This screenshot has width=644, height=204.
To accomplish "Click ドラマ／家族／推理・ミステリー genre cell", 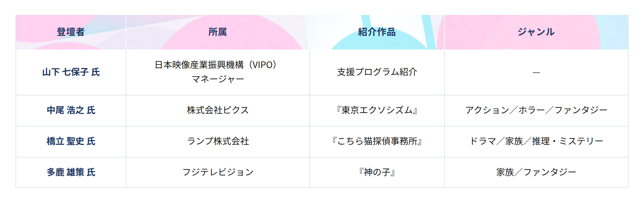I will click(x=536, y=141).
